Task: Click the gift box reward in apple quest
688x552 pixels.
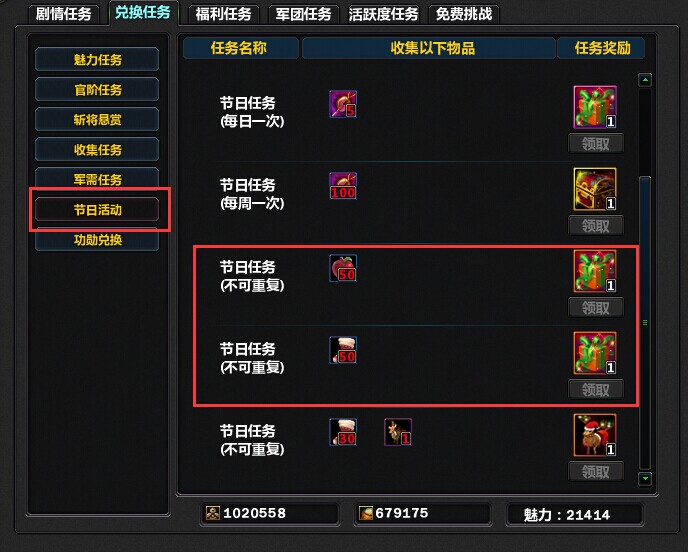Action: (x=595, y=271)
